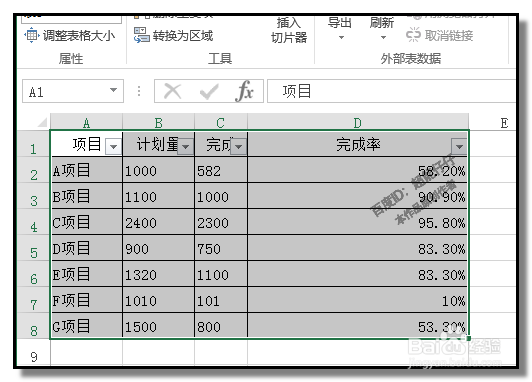Select row 3 header
Viewport: 532px width, 382px height.
point(33,196)
